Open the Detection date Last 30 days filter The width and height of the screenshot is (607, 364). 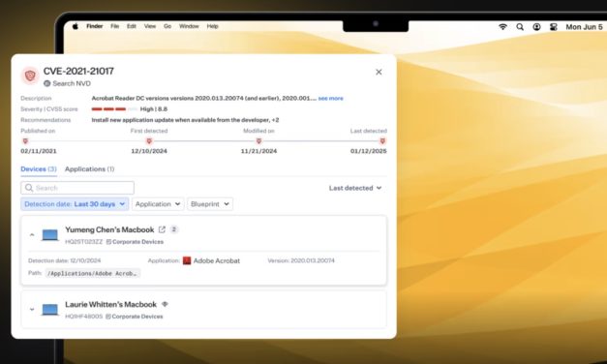pyautogui.click(x=75, y=204)
